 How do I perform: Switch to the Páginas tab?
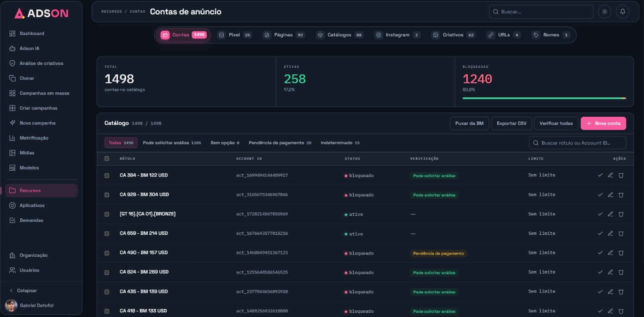pyautogui.click(x=283, y=35)
